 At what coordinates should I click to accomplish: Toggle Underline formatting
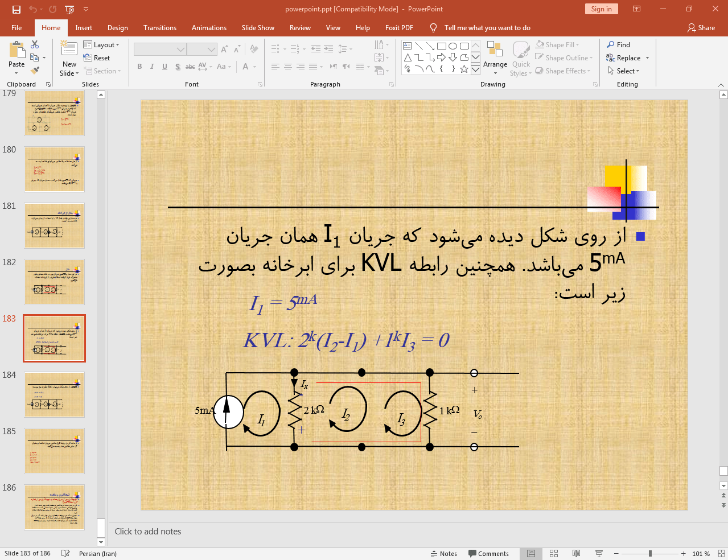[164, 67]
